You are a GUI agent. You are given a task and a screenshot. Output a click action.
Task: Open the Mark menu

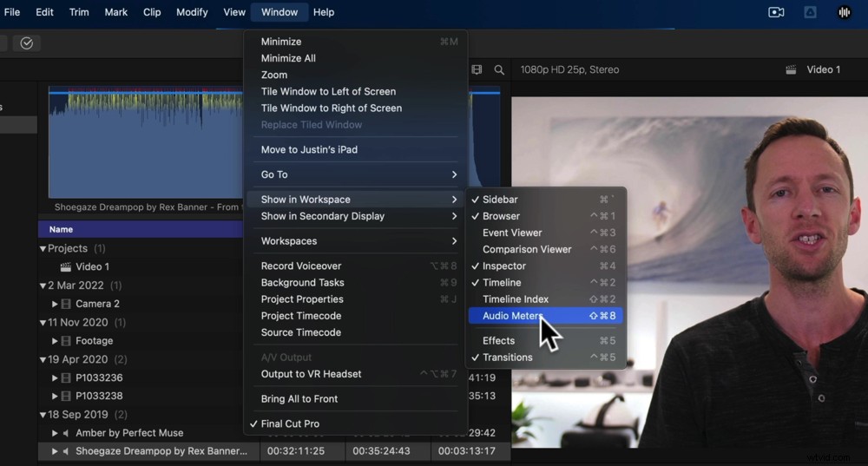point(116,12)
